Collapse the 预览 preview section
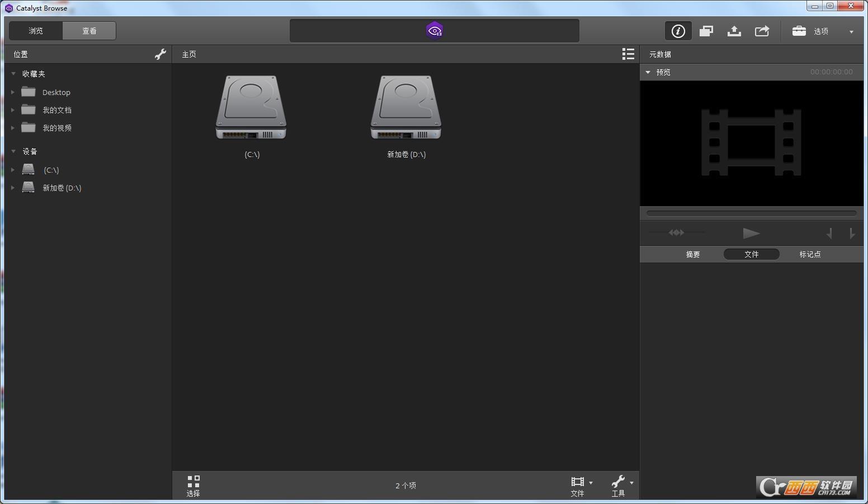This screenshot has width=868, height=504. point(648,72)
